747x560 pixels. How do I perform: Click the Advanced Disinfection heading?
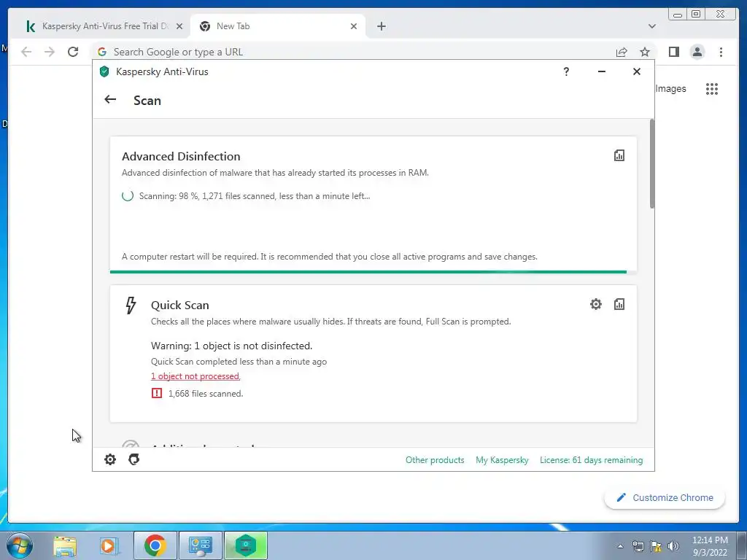pyautogui.click(x=181, y=156)
